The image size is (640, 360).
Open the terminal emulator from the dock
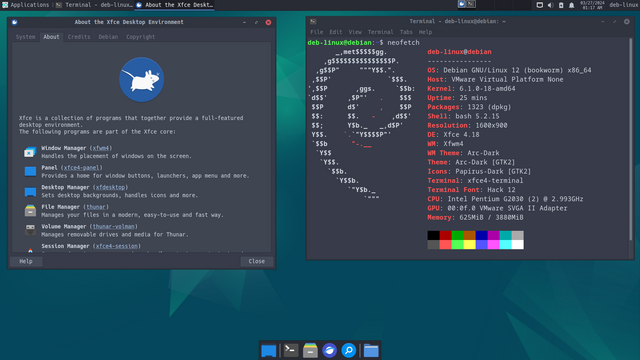291,350
